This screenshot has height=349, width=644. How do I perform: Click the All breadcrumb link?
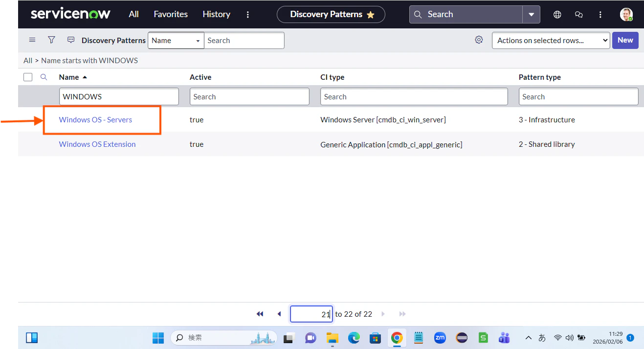(x=28, y=61)
